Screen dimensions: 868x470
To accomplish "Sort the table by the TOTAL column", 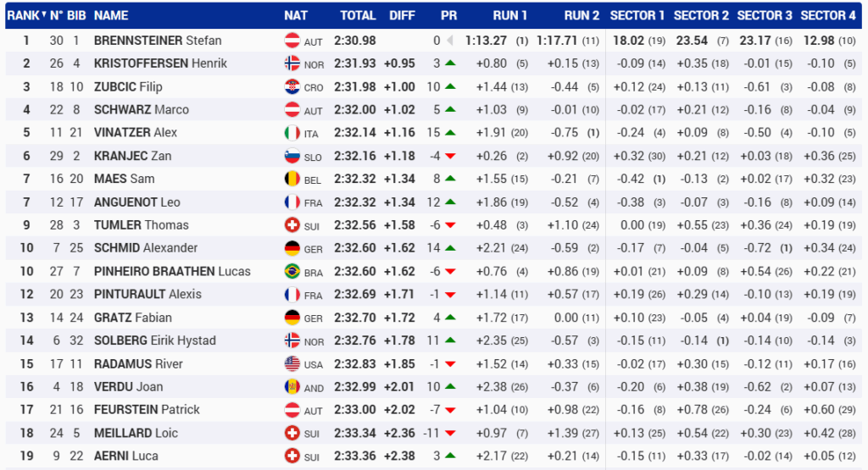I will (x=358, y=15).
